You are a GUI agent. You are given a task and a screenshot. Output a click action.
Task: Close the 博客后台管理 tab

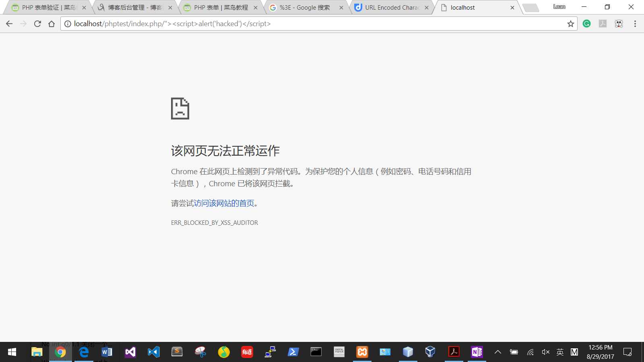tap(170, 8)
